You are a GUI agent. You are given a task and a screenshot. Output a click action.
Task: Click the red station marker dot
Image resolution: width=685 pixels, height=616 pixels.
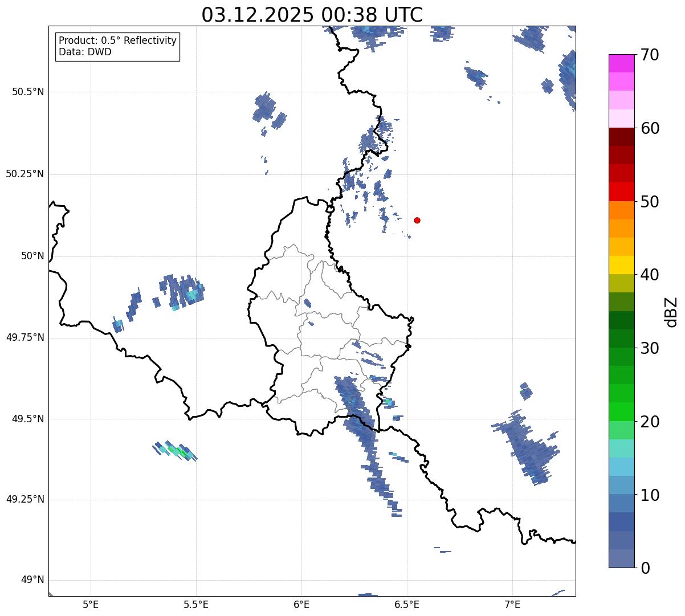click(417, 221)
